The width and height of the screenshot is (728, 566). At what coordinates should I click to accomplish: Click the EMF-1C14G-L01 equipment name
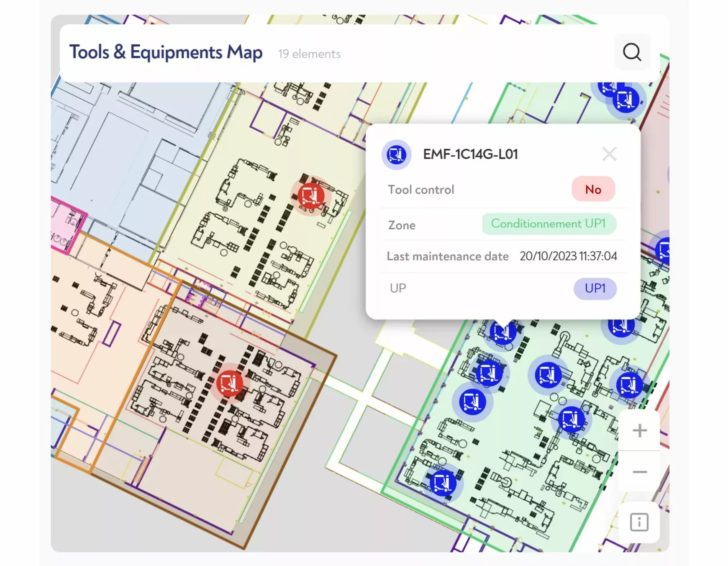470,154
